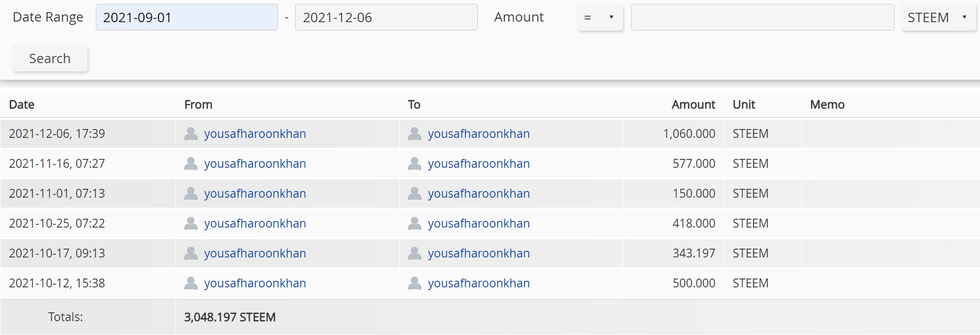Screen dimensions: 980x335
Task: Sort by the Amount column header
Action: tap(693, 104)
